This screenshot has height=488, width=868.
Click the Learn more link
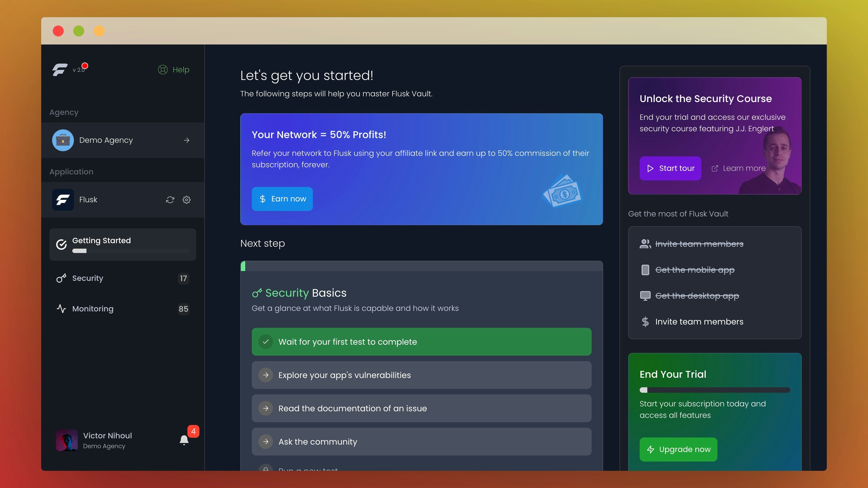[x=738, y=168]
